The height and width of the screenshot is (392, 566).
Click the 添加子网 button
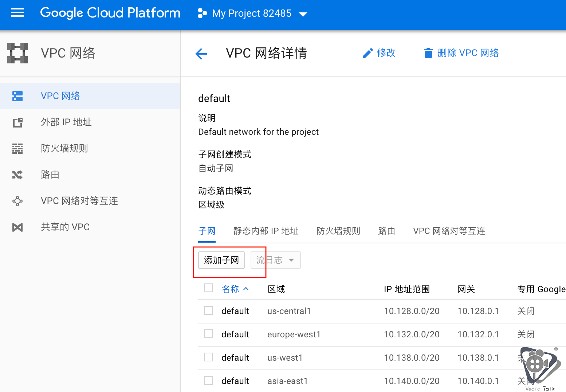coord(221,260)
